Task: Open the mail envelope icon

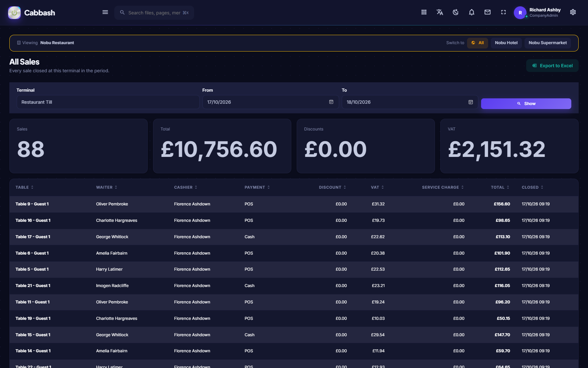Action: [487, 12]
